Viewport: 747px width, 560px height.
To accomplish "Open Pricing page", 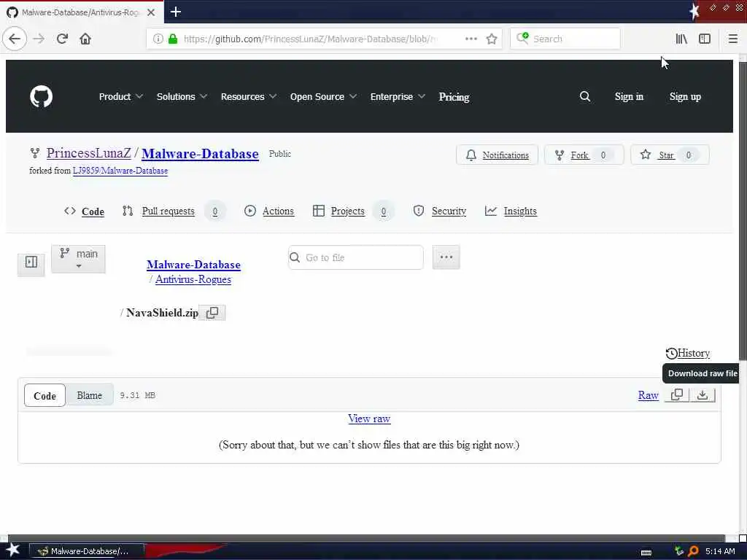I will (x=454, y=97).
